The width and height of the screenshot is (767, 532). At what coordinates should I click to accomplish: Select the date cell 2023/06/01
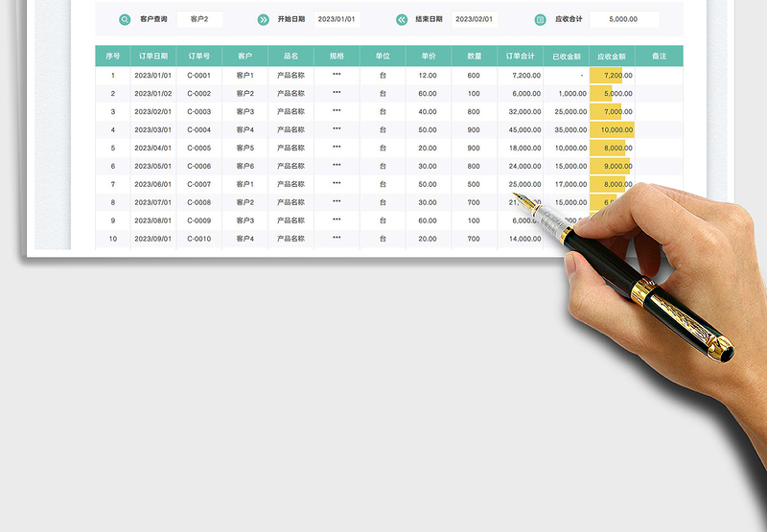tap(153, 184)
